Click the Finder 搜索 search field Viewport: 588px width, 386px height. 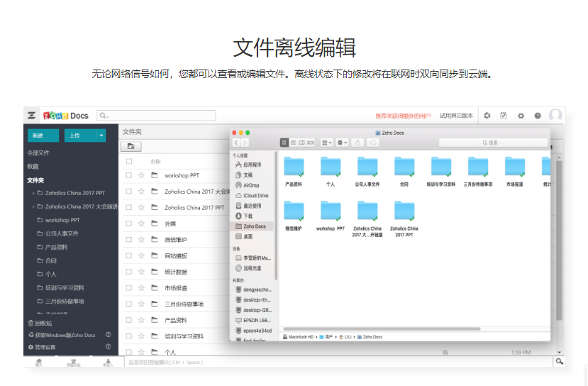(x=493, y=143)
